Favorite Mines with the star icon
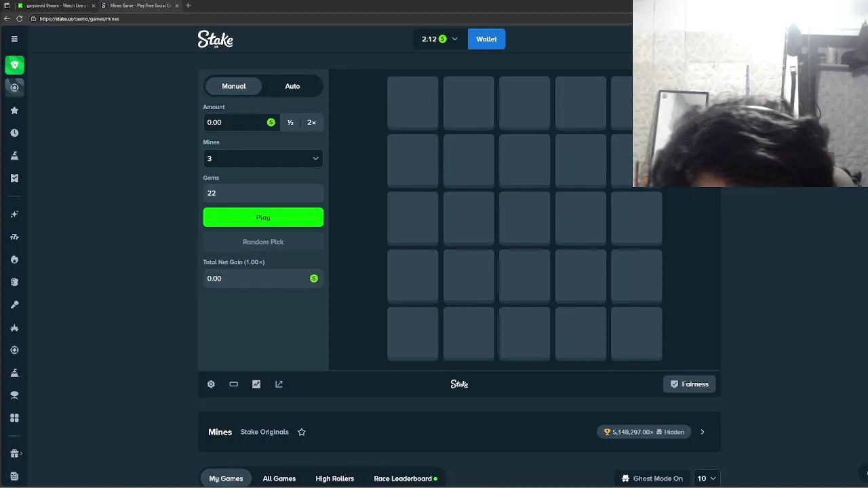Image resolution: width=868 pixels, height=488 pixels. (302, 432)
